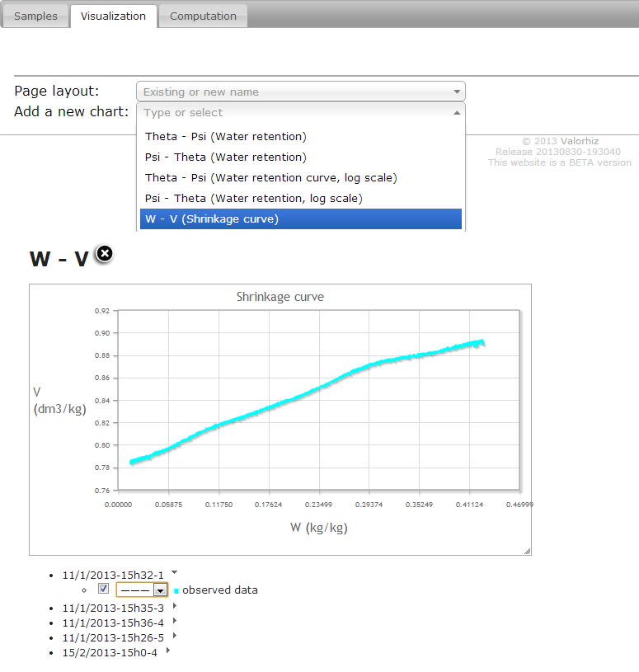Viewport: 639px width, 672px height.
Task: Collapse the Add a new chart dropdown arrow
Action: pos(457,113)
